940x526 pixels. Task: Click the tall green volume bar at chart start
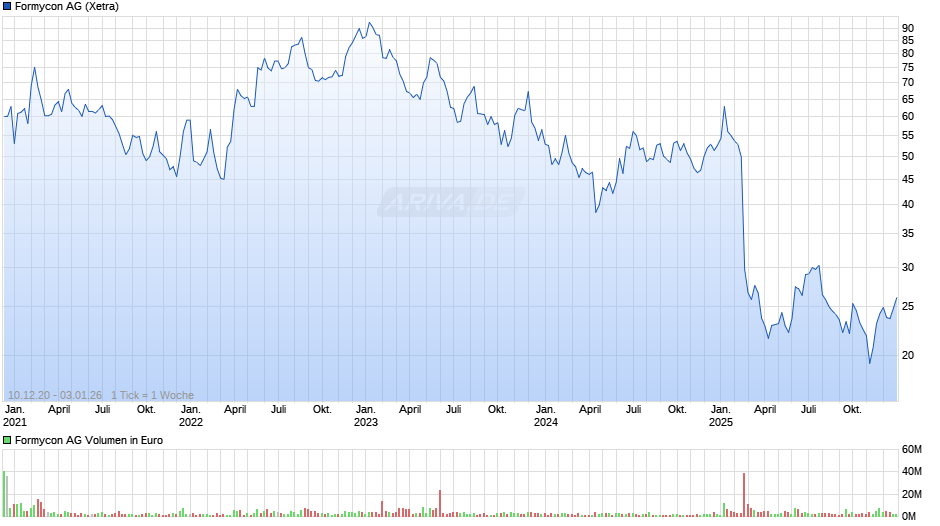(x=4, y=494)
